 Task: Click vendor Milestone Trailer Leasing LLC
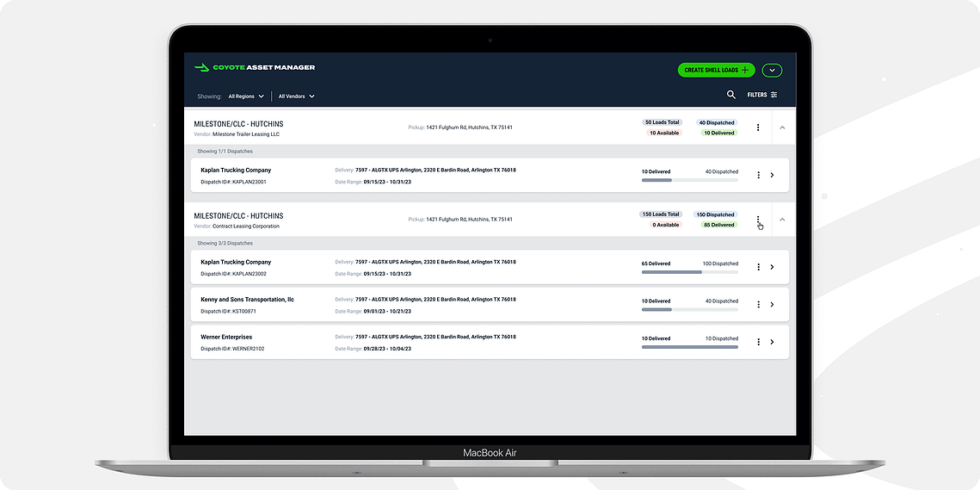(x=245, y=134)
